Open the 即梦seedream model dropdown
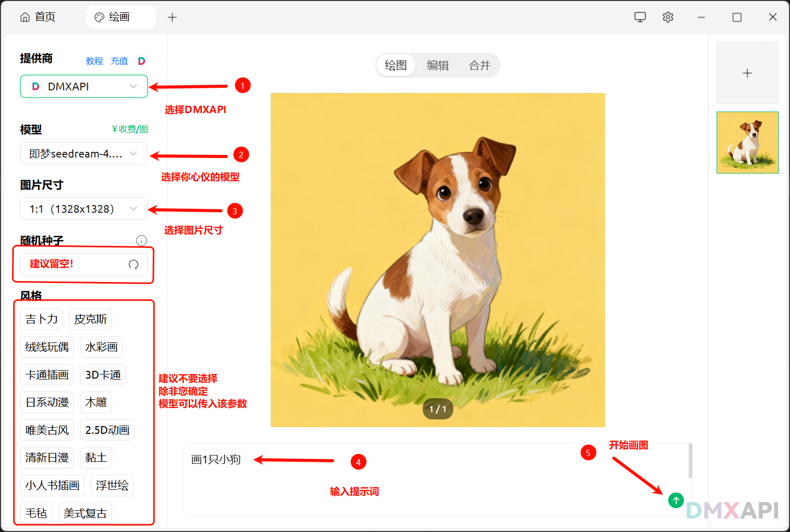 pyautogui.click(x=84, y=154)
